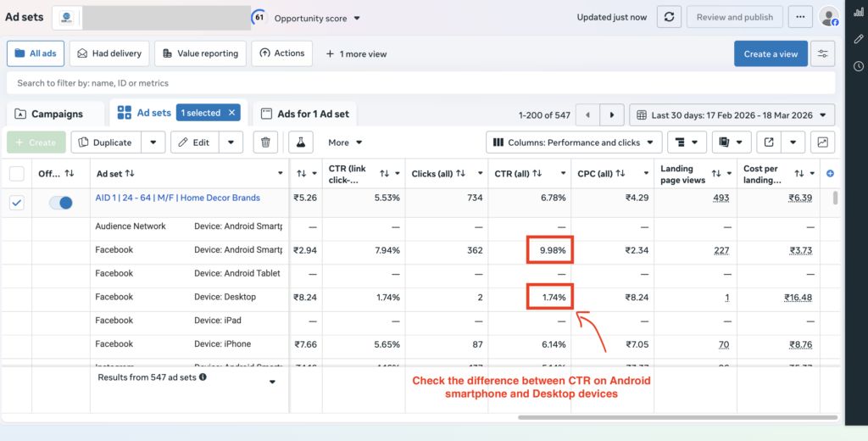
Task: Switch to the Campaigns tab
Action: (x=50, y=114)
